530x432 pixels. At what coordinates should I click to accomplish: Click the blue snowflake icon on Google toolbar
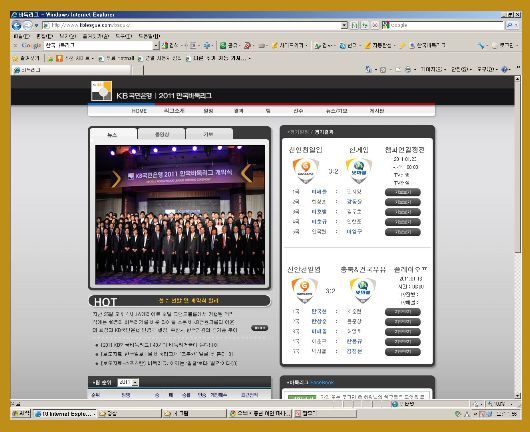pyautogui.click(x=208, y=45)
